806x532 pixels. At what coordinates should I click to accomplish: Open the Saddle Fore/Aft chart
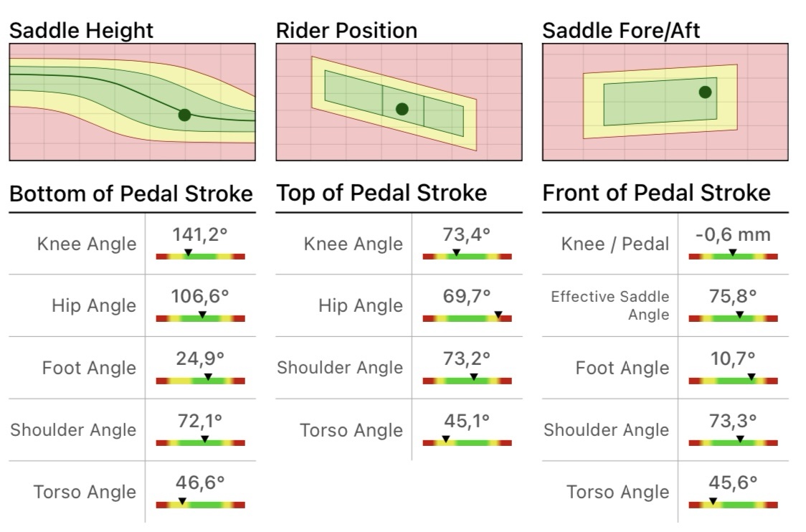pyautogui.click(x=665, y=102)
